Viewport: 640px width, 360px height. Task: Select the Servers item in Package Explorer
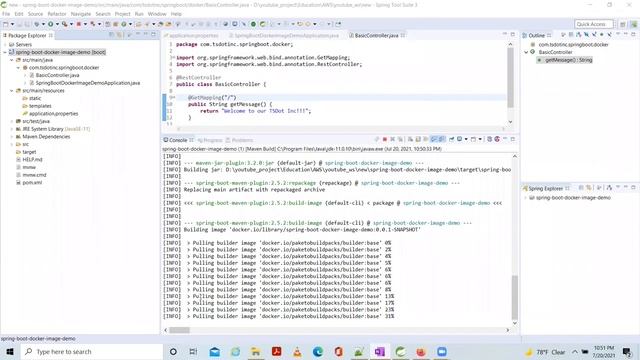tap(23, 44)
